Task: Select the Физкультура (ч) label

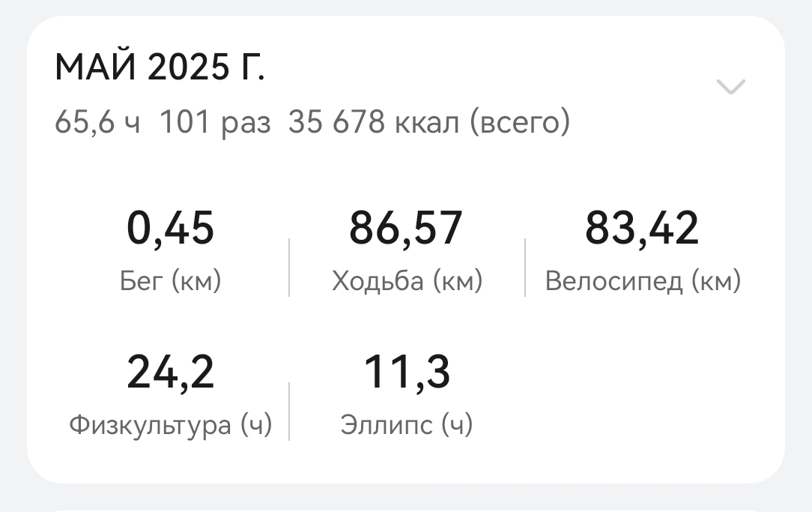Action: point(170,426)
